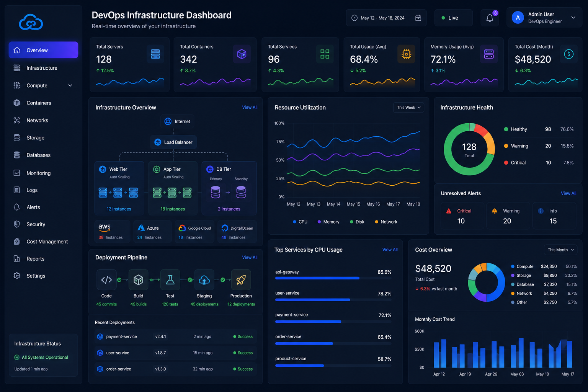Image resolution: width=588 pixels, height=392 pixels.
Task: Toggle Disk series in chart legend
Action: click(x=357, y=222)
